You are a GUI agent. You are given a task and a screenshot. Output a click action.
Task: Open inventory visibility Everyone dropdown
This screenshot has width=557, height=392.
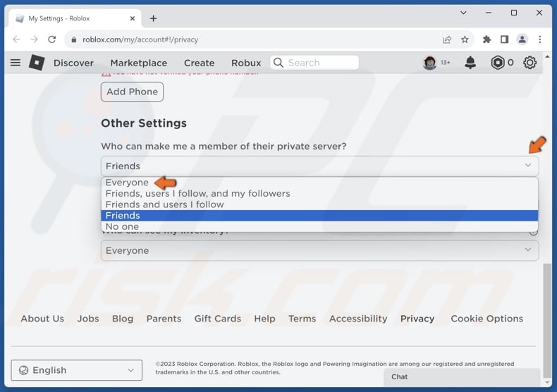pyautogui.click(x=319, y=251)
